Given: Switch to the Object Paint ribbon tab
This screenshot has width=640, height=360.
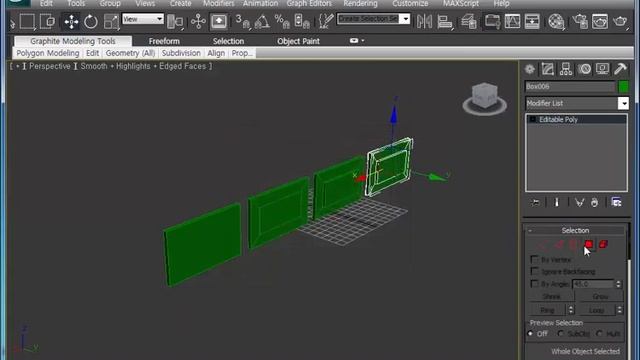Looking at the screenshot, I should click(298, 41).
